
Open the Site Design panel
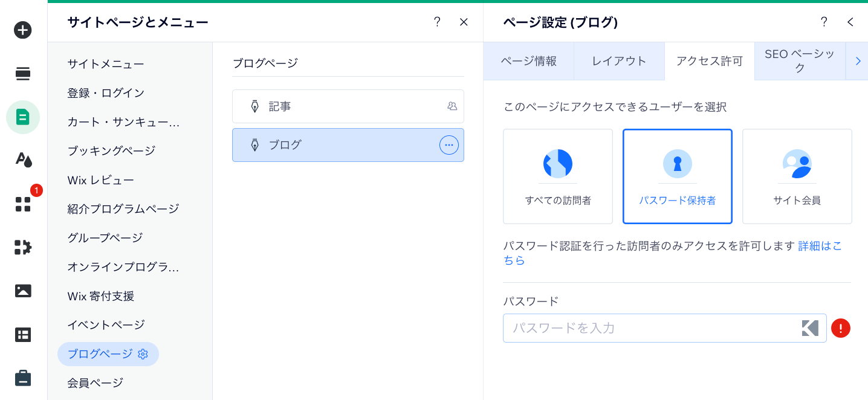[x=23, y=160]
